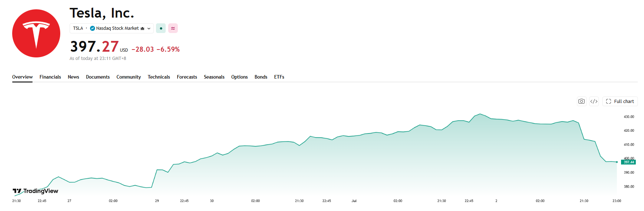Image resolution: width=644 pixels, height=211 pixels.
Task: Click the red Tesla logo
Action: 36,33
